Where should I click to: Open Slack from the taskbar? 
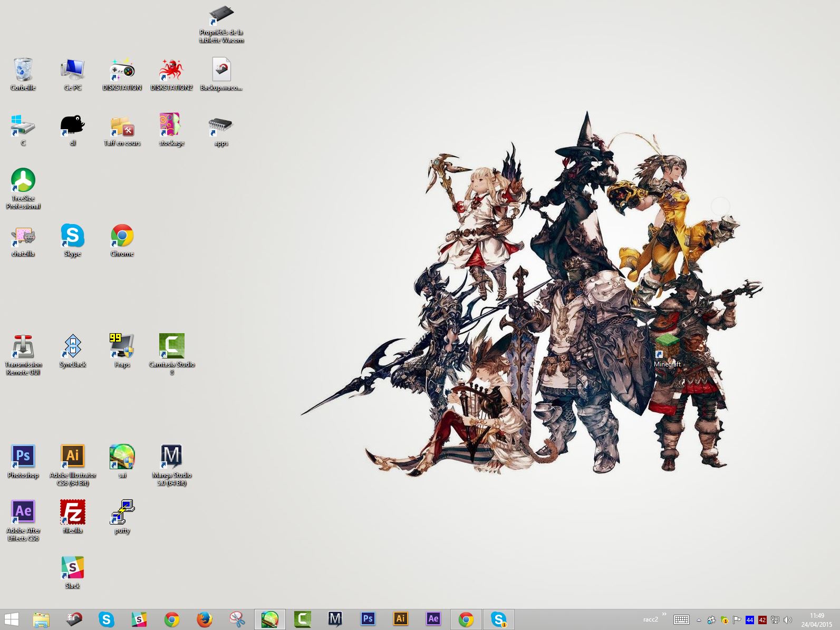pos(139,619)
